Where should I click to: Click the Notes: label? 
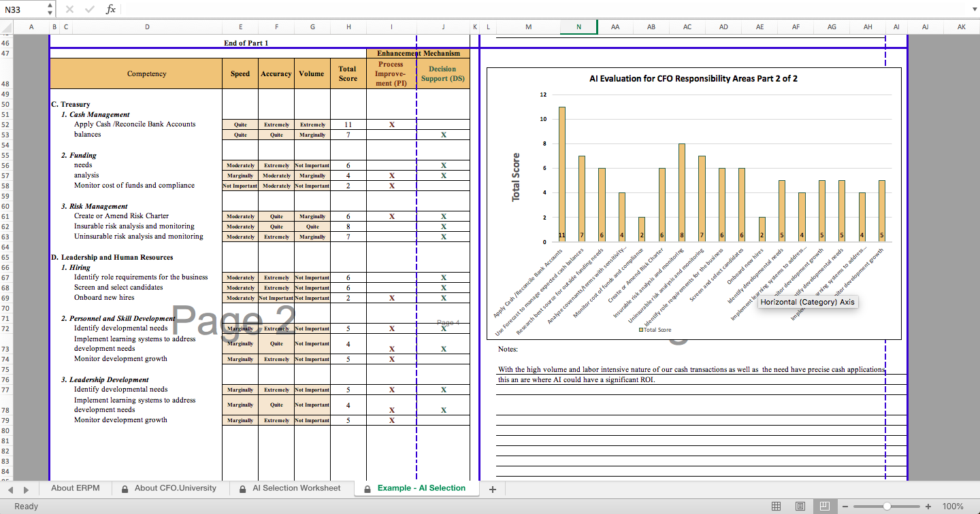pyautogui.click(x=508, y=349)
